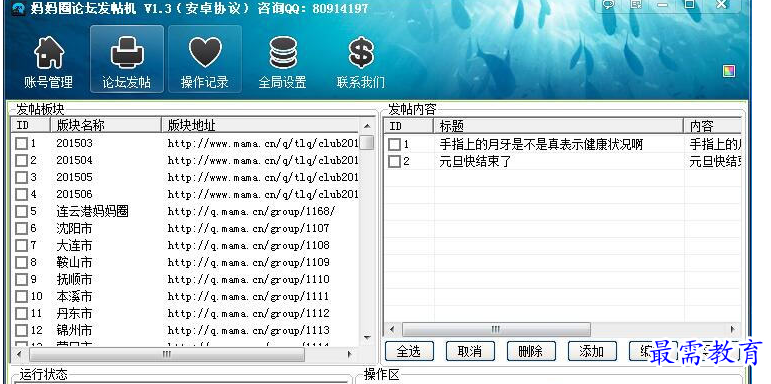Click 内容 column header in 发帖内容
The image size is (771, 384).
click(x=712, y=126)
